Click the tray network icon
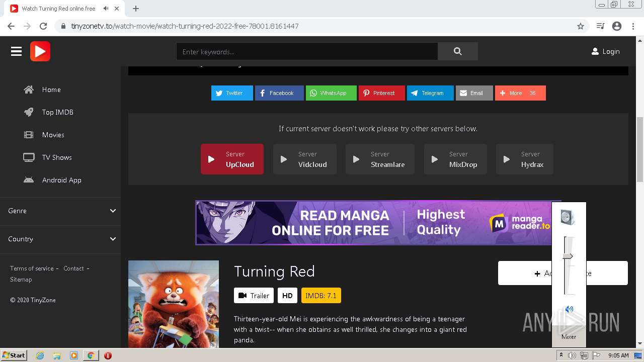Viewport: 644px width, 362px height. (x=584, y=355)
